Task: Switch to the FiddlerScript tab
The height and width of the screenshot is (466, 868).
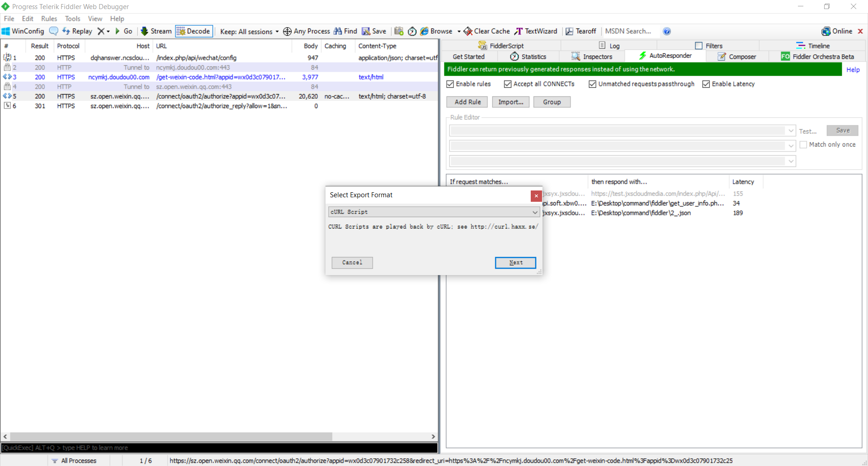Action: [x=501, y=46]
